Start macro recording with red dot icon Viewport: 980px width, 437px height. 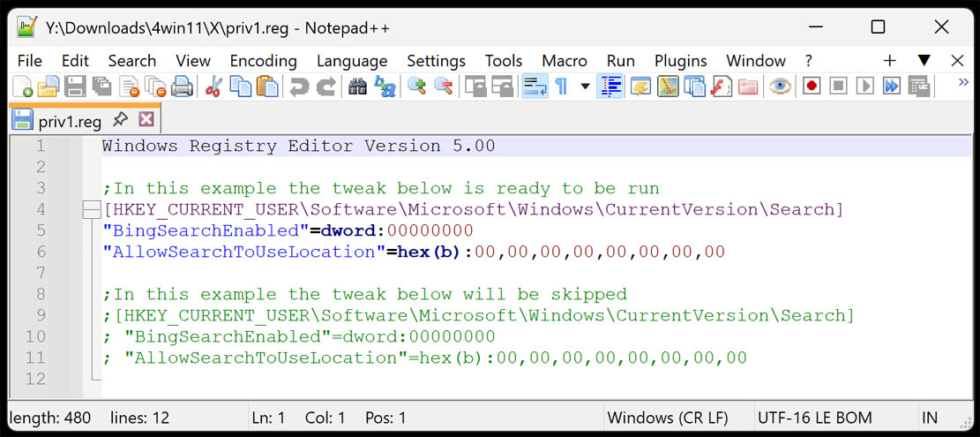[811, 87]
